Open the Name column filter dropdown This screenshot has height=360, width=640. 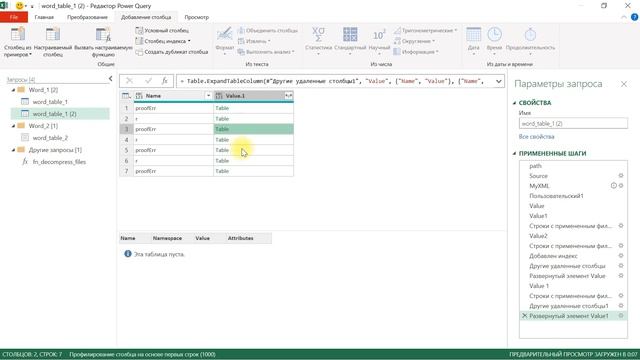coord(208,96)
